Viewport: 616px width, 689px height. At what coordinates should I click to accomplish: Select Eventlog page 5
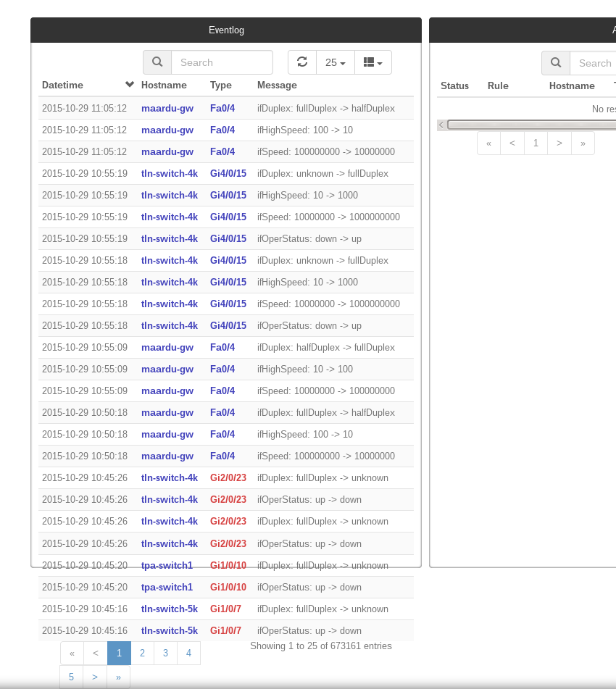tap(71, 677)
